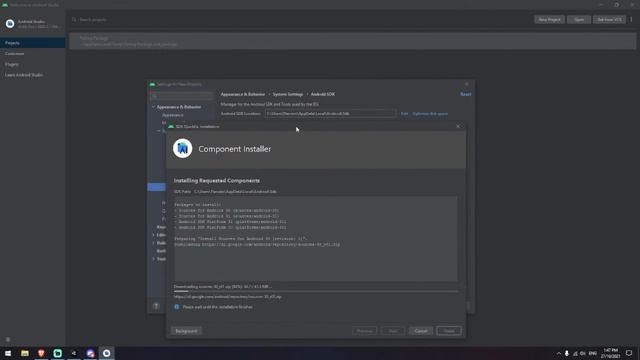Close the SDK Quickfix Installation dialog
Screen dimensions: 640x360
click(x=458, y=127)
